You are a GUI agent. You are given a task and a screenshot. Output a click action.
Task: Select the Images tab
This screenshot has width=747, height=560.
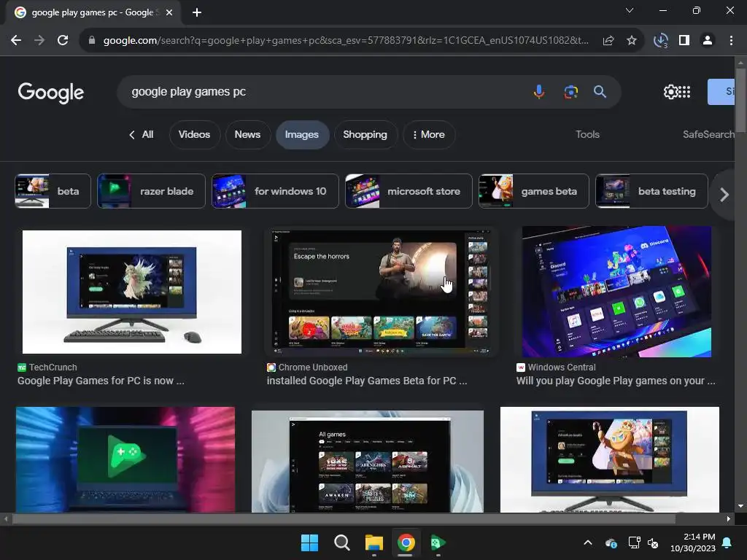pos(301,135)
